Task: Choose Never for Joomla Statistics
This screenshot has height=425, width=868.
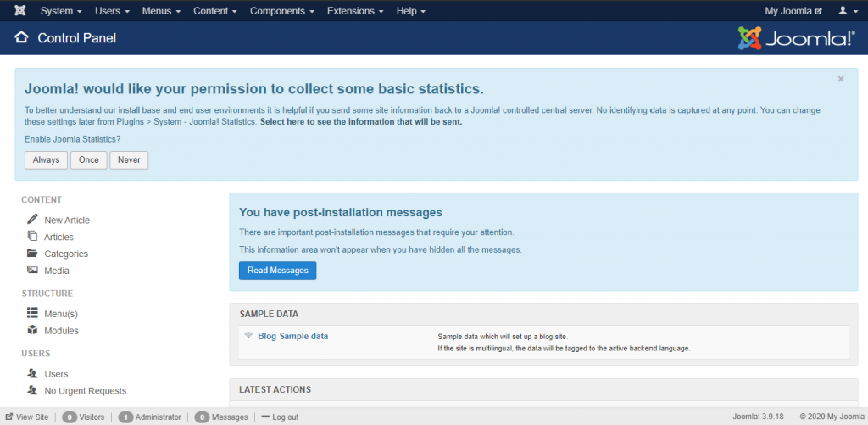Action: [x=129, y=160]
